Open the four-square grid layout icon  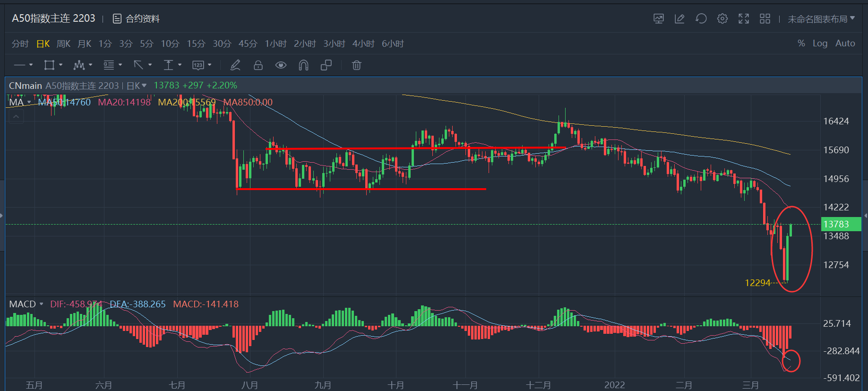(765, 19)
